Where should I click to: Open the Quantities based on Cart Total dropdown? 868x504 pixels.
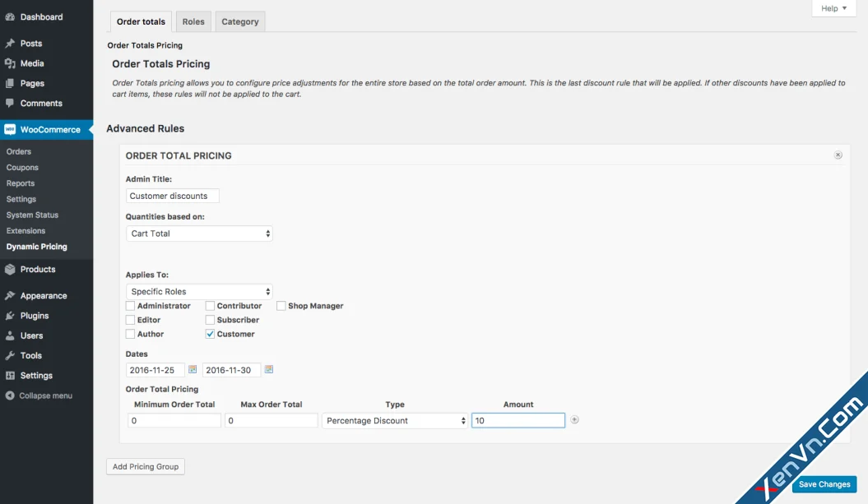point(199,234)
